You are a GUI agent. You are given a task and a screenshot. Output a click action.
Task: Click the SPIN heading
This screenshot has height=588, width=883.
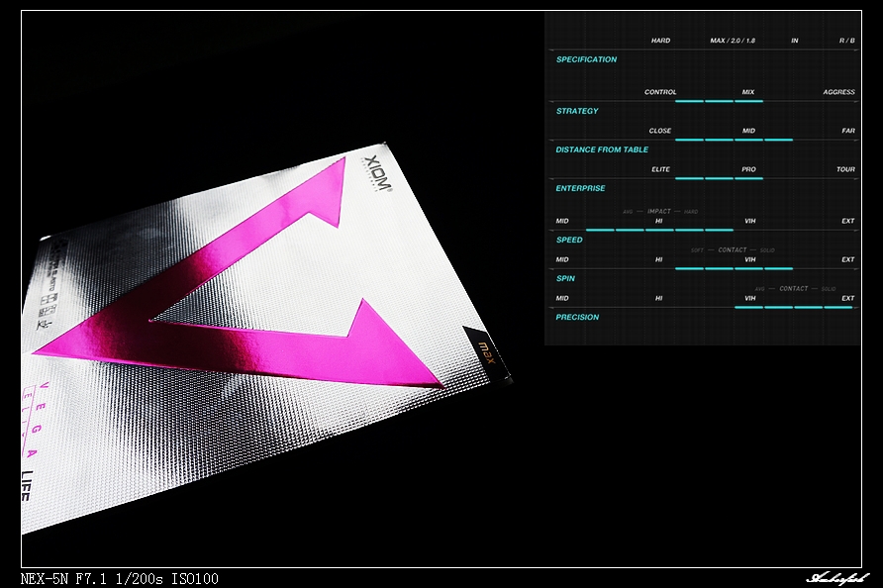click(565, 278)
